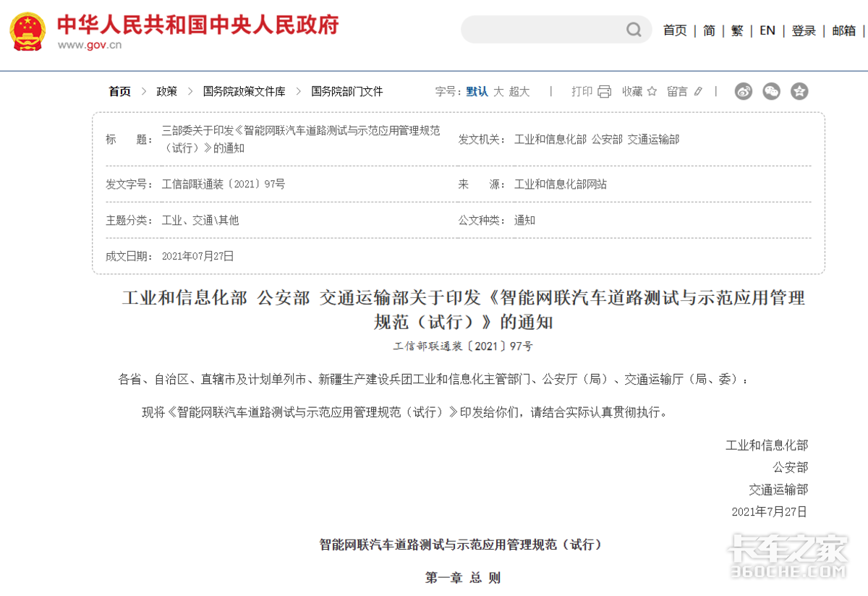
Task: Switch to simplified Chinese 简
Action: click(x=709, y=30)
